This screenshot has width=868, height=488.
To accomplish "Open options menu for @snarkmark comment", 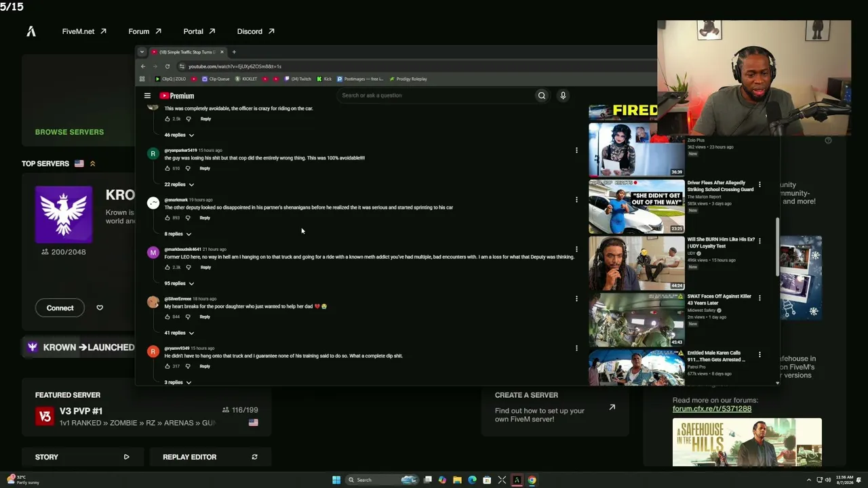I will [576, 199].
